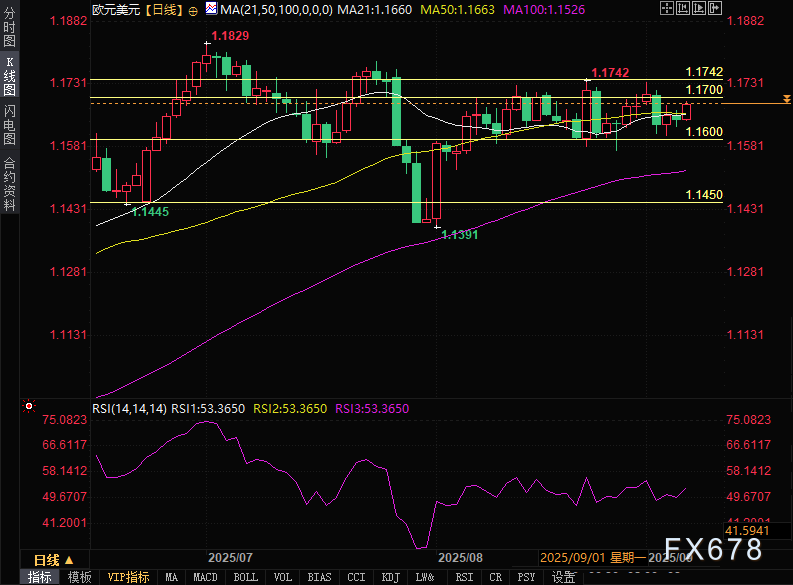
Task: Click the red sun icon in RSI panel
Action: point(30,408)
